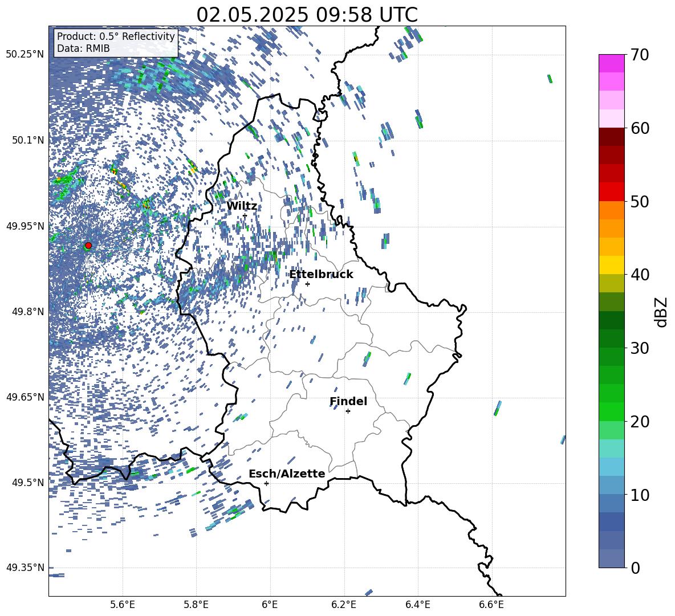Click the red radar site marker
Image resolution: width=675 pixels, height=616 pixels.
click(88, 245)
